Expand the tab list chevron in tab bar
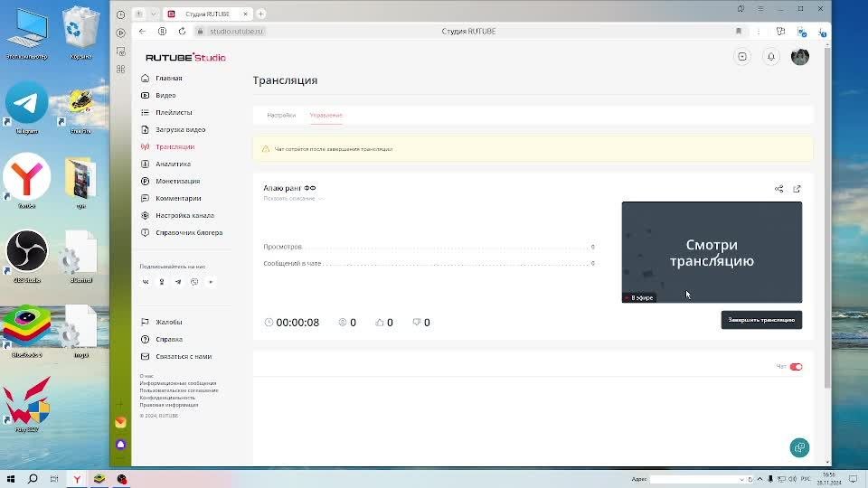868x488 pixels. (x=154, y=14)
